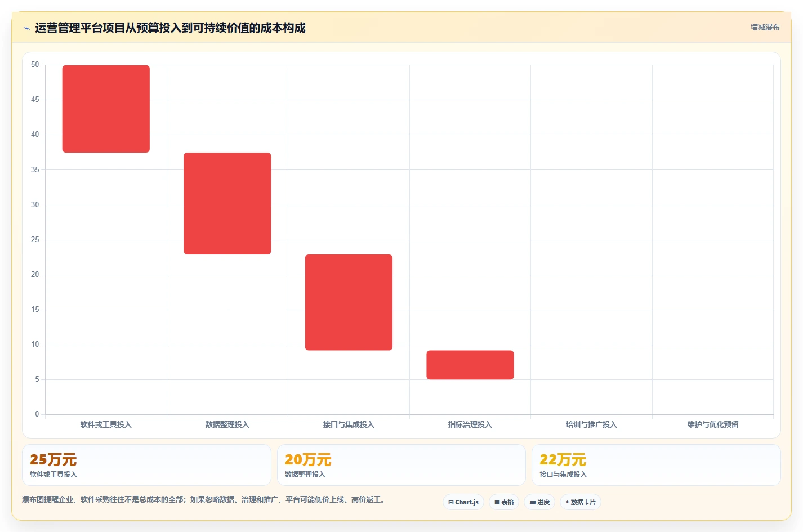Viewport: 803px width, 532px height.
Task: Click the 25万元 value card
Action: click(x=146, y=465)
